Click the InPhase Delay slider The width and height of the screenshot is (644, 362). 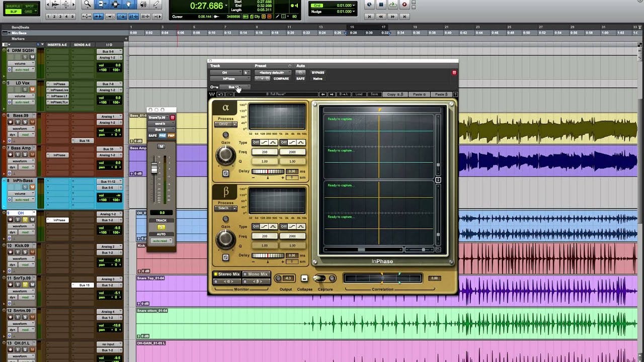click(x=267, y=171)
